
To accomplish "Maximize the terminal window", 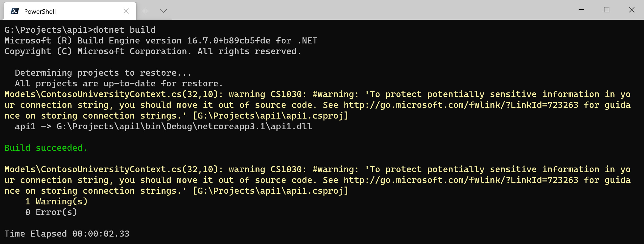I will coord(607,10).
